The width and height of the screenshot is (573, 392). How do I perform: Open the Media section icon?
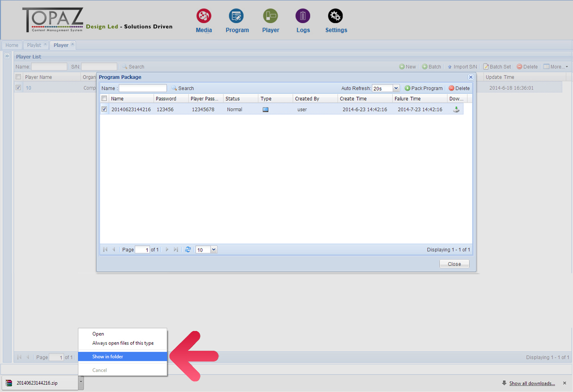(204, 17)
